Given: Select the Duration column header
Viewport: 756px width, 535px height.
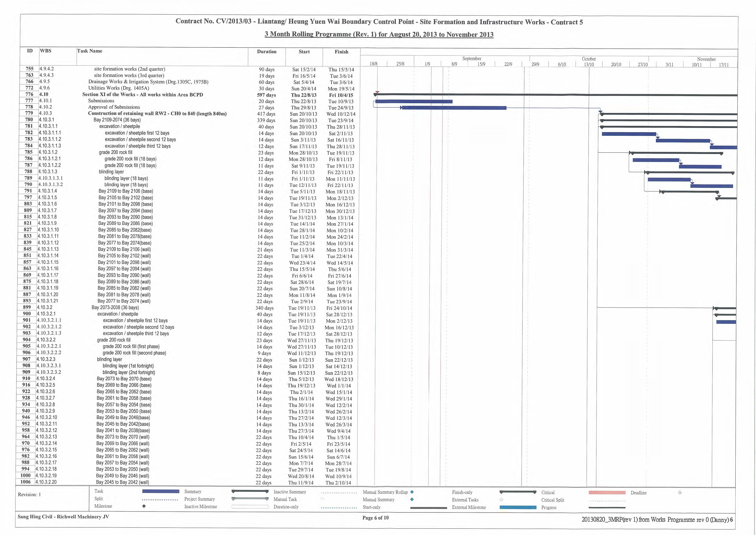Looking at the screenshot, I should 267,51.
